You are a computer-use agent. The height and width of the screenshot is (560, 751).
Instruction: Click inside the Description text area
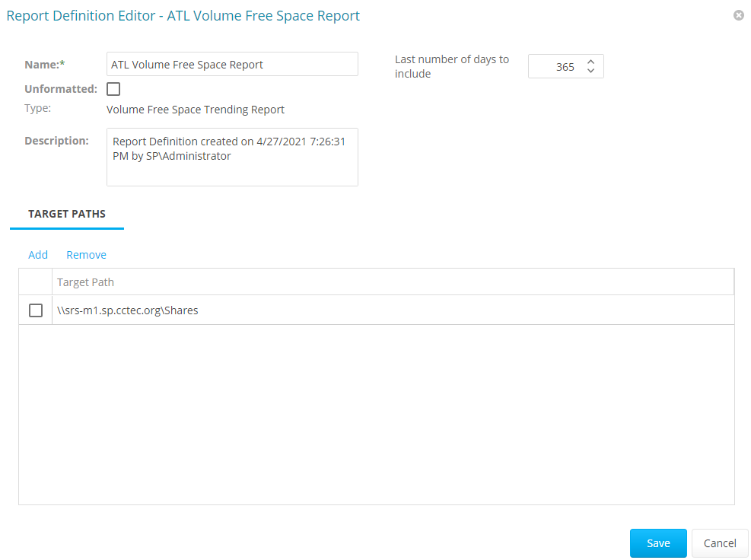tap(231, 157)
